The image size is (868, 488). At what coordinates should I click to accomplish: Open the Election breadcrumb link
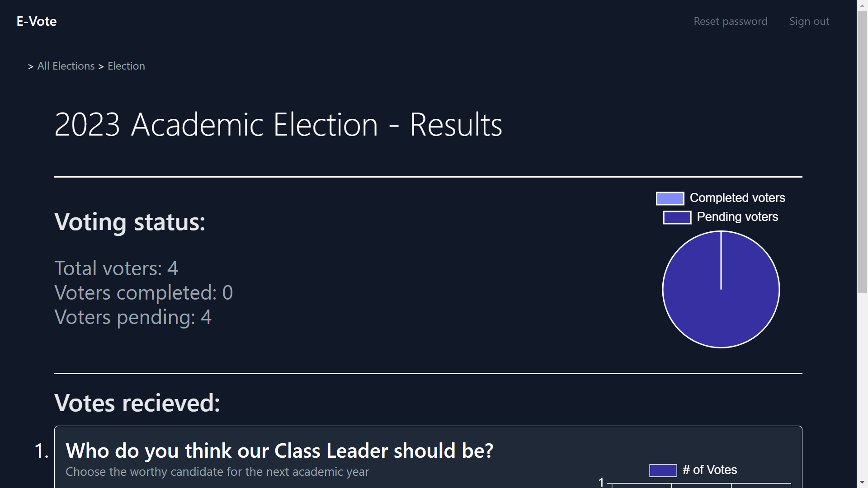tap(126, 66)
